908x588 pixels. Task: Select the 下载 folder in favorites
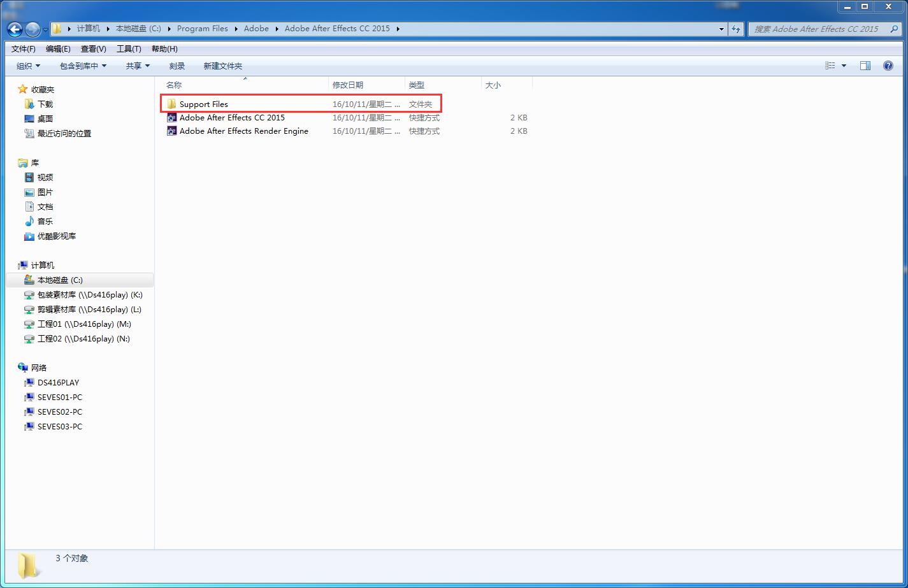[x=45, y=104]
